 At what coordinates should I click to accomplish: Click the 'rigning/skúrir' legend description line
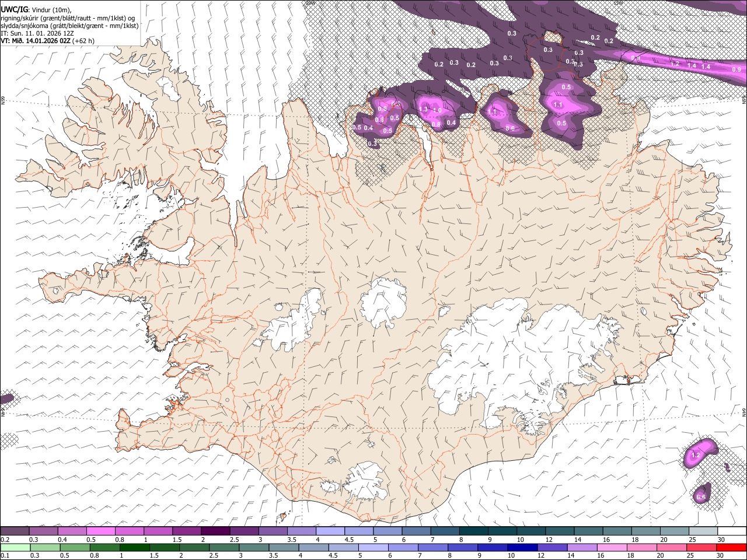tap(68, 18)
